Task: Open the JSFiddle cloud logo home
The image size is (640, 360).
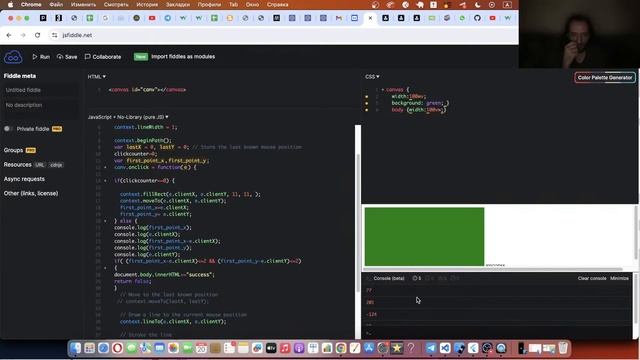Action: click(13, 57)
